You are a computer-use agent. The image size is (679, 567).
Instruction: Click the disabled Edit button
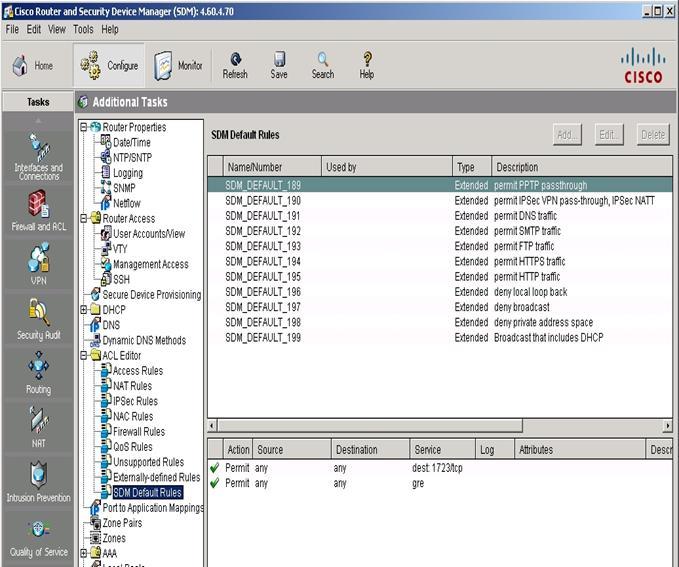point(609,135)
